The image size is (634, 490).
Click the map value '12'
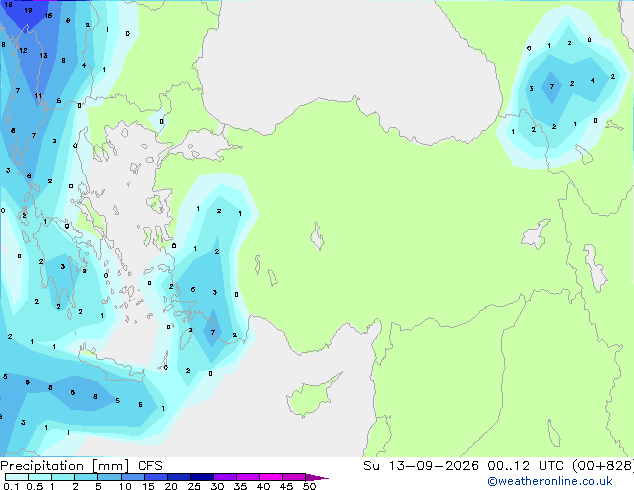pyautogui.click(x=23, y=51)
